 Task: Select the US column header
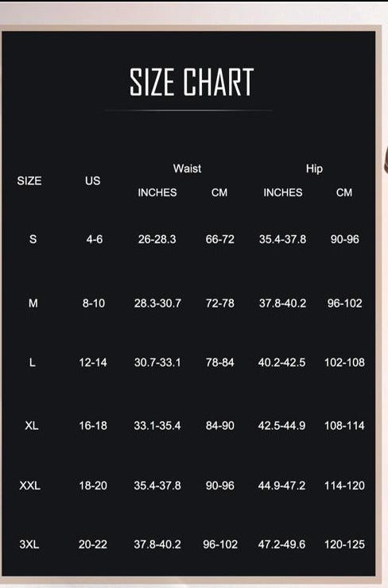(x=92, y=180)
